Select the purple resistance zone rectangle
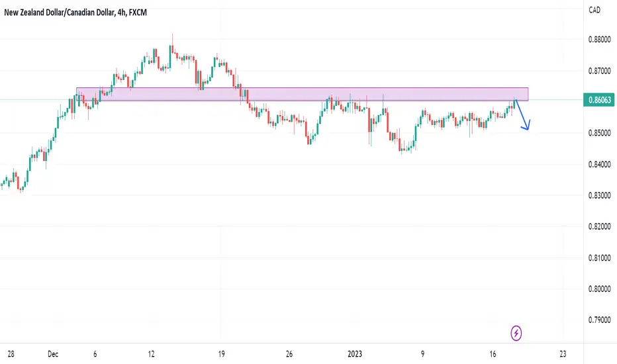 click(x=302, y=95)
